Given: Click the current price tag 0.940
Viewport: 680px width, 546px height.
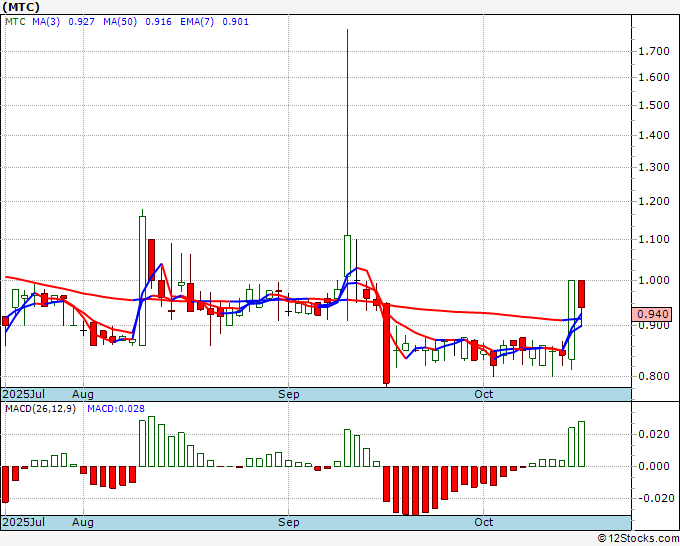Looking at the screenshot, I should coord(652,314).
